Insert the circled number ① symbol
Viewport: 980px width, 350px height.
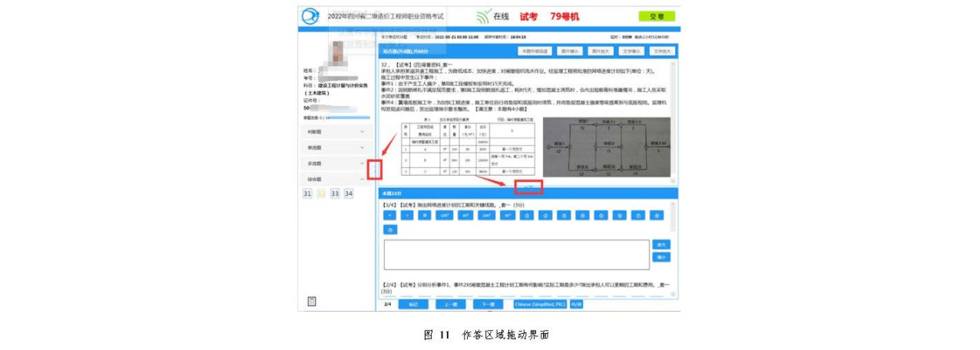click(x=527, y=216)
